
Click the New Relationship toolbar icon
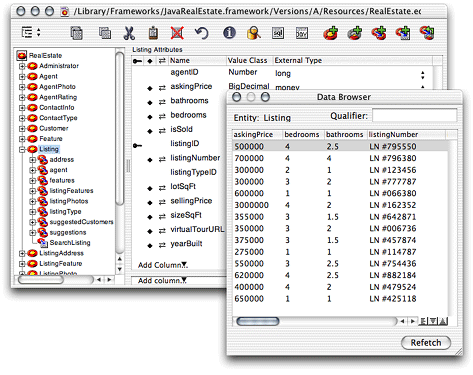click(x=379, y=33)
